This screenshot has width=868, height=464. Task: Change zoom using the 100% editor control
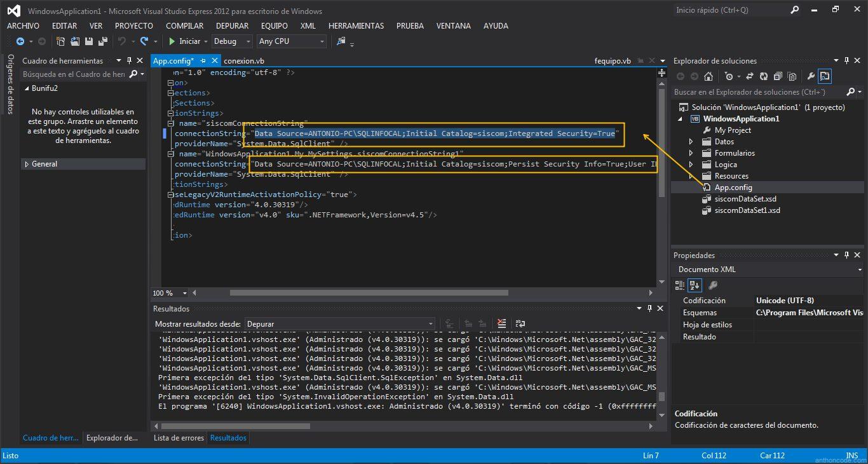click(x=168, y=292)
